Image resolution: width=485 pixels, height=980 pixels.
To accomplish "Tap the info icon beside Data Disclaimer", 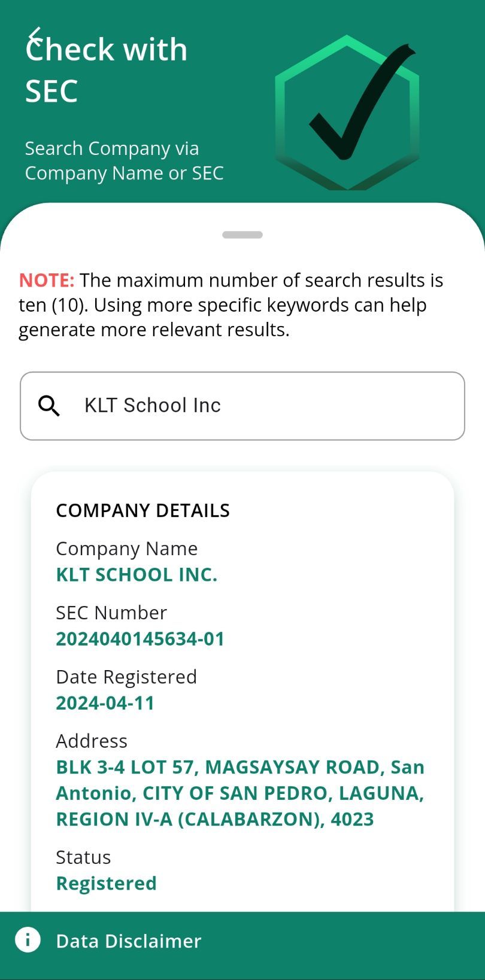I will point(28,940).
